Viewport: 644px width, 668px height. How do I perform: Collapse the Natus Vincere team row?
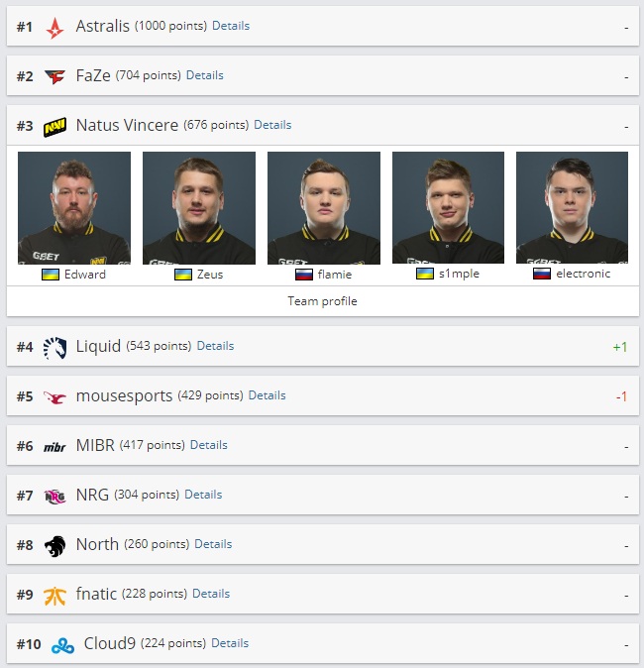(323, 125)
